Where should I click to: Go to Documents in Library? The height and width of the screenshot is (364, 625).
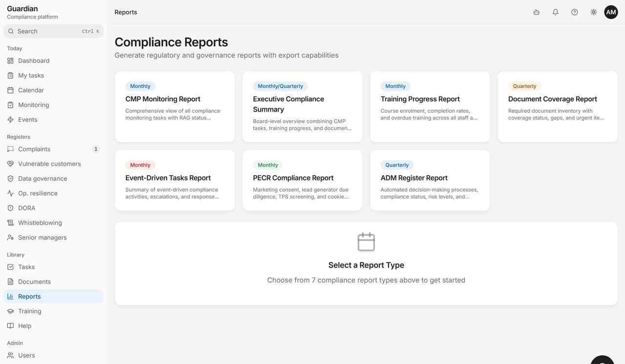tap(54, 282)
